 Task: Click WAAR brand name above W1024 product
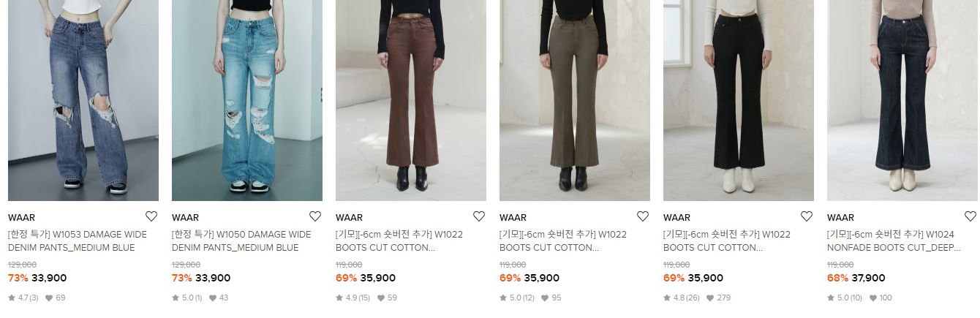click(840, 218)
